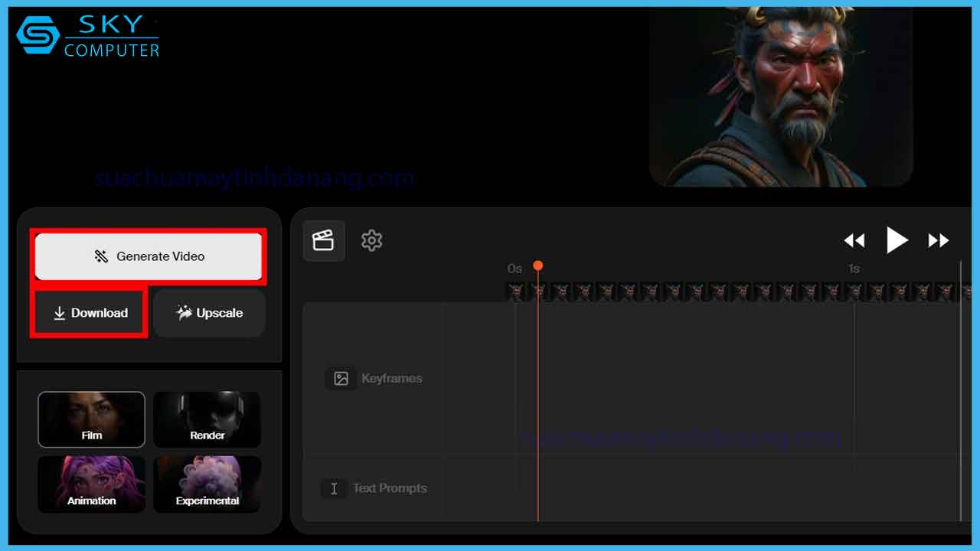Viewport: 980px width, 551px height.
Task: Click the 0s label on the timeline
Action: point(514,269)
